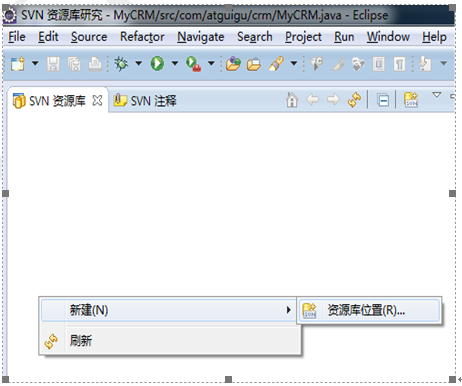This screenshot has width=462, height=386.
Task: Click the greyed binoculars toolbar icon
Action: (358, 64)
